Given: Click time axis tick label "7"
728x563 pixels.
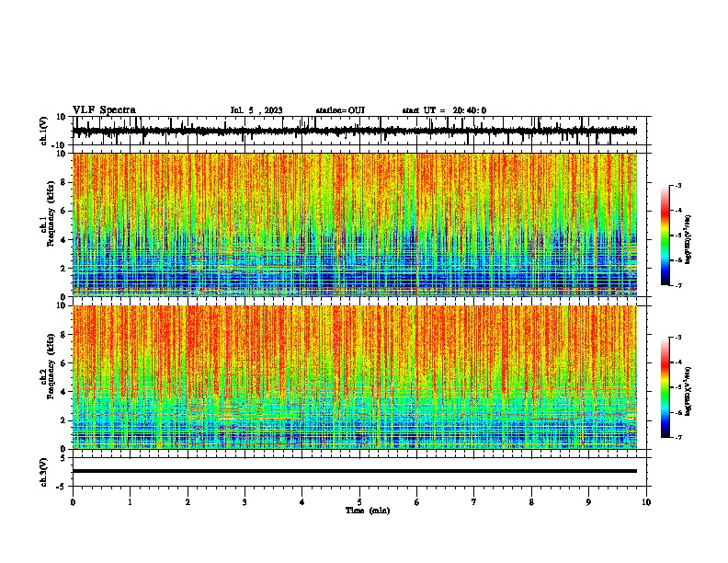Looking at the screenshot, I should 473,502.
